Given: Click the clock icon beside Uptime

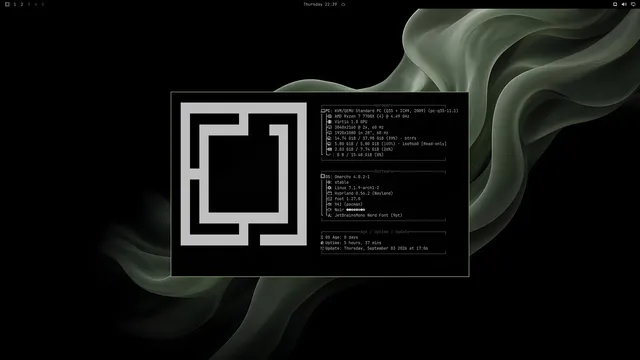Looking at the screenshot, I should click(x=322, y=242).
